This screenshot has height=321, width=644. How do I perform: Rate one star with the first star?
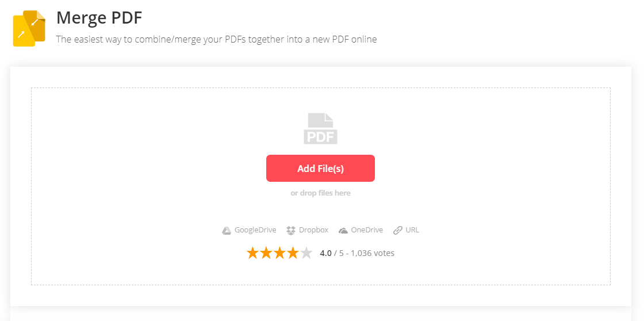coord(252,253)
